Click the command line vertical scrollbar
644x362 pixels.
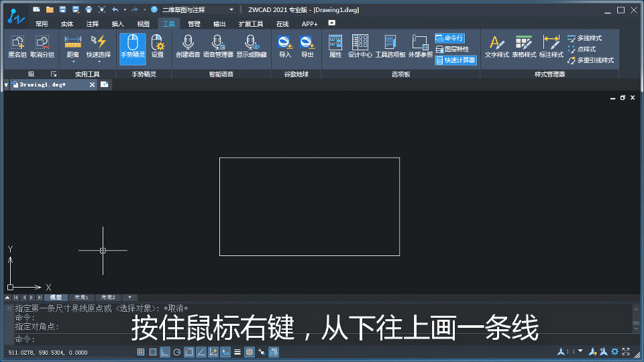point(636,316)
